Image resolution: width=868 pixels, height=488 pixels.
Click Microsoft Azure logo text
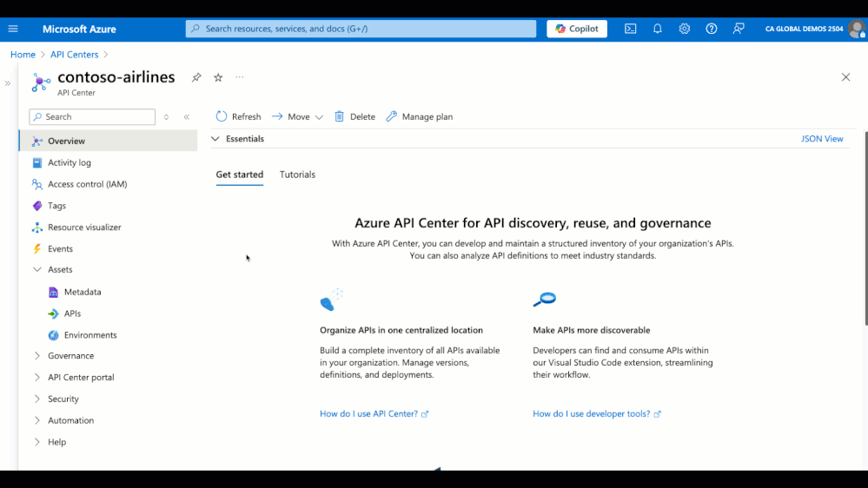pyautogui.click(x=79, y=29)
